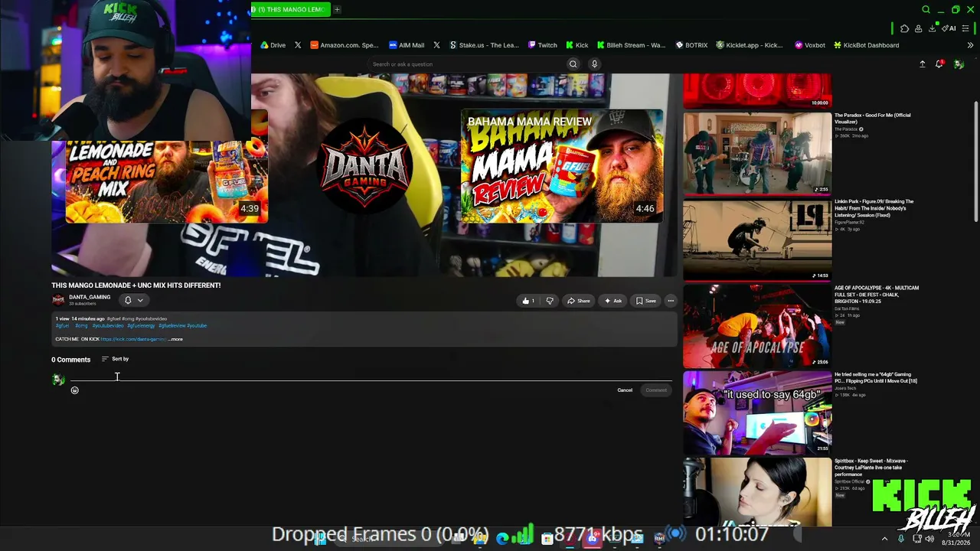Open the three-dot more actions menu
This screenshot has height=551, width=980.
click(671, 301)
